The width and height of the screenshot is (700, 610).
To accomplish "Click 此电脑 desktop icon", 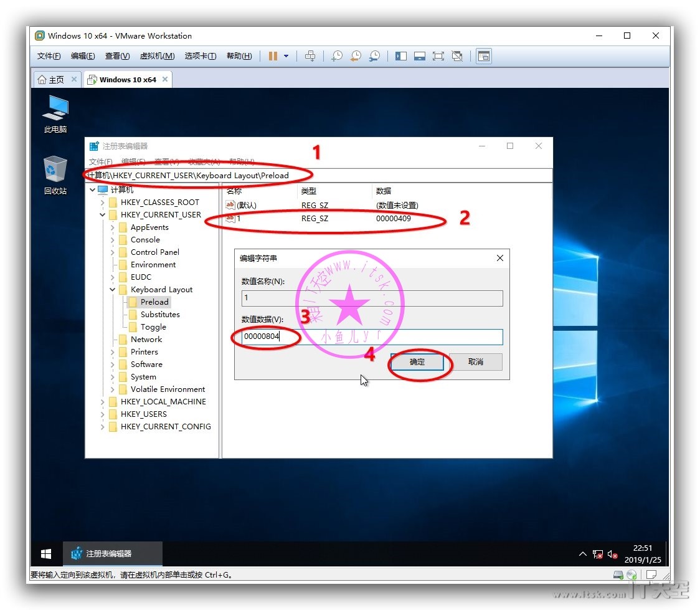I will (55, 115).
